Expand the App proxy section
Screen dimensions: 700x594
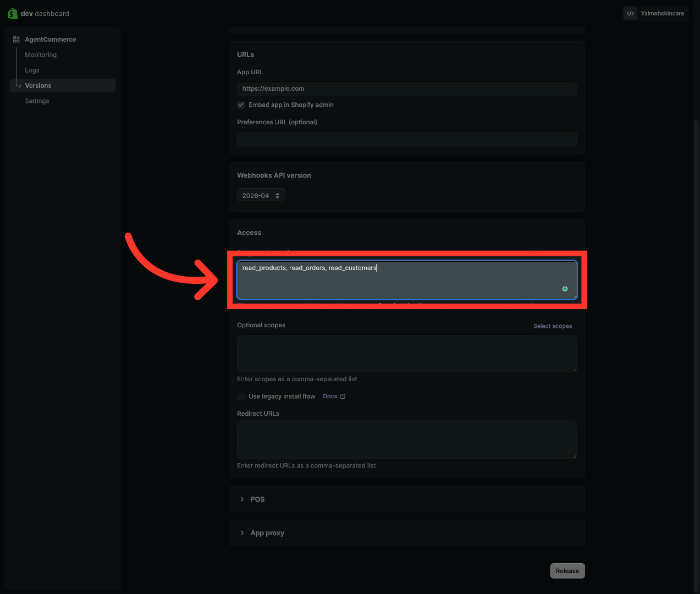pyautogui.click(x=407, y=533)
